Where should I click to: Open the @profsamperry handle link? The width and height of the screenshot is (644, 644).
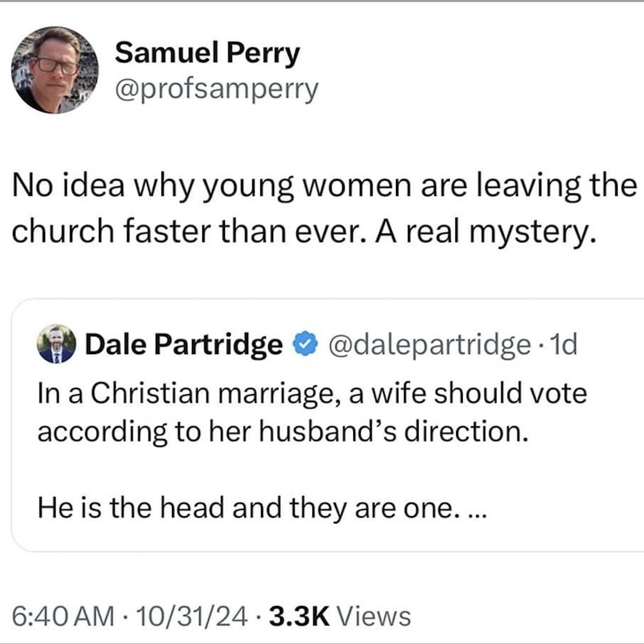click(216, 89)
